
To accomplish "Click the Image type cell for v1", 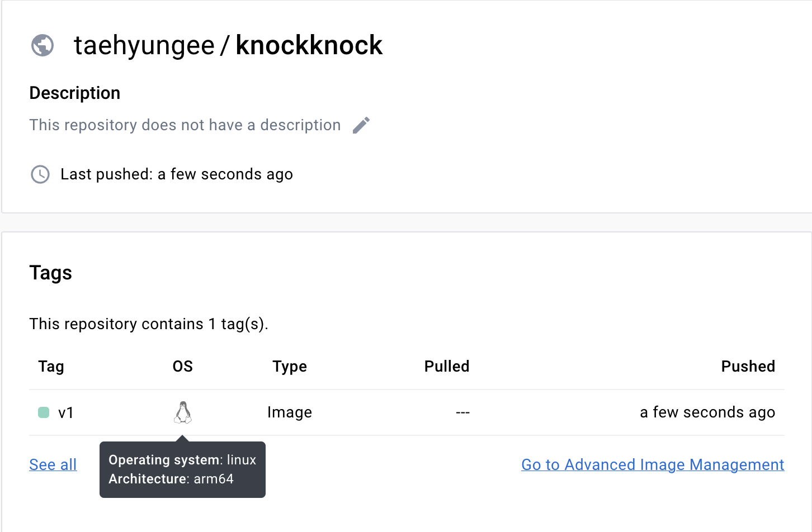I will 290,412.
